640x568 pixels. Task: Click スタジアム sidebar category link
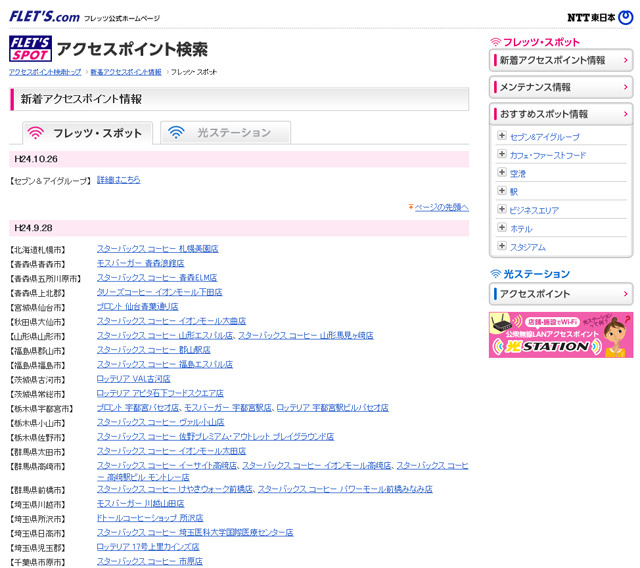click(528, 247)
